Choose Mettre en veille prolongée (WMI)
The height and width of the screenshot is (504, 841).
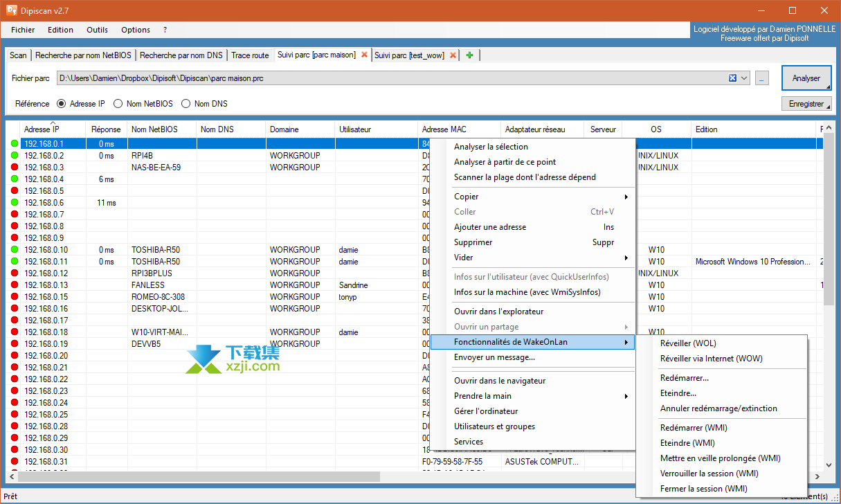click(x=722, y=458)
